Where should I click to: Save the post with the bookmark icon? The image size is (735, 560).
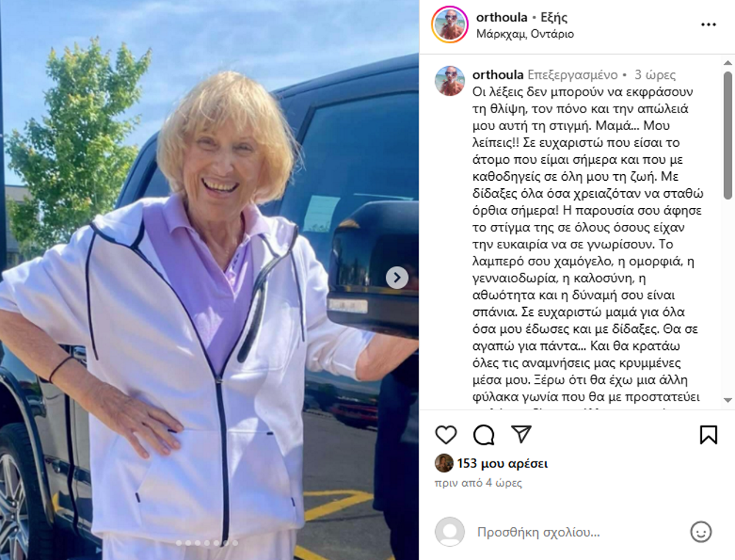[709, 434]
